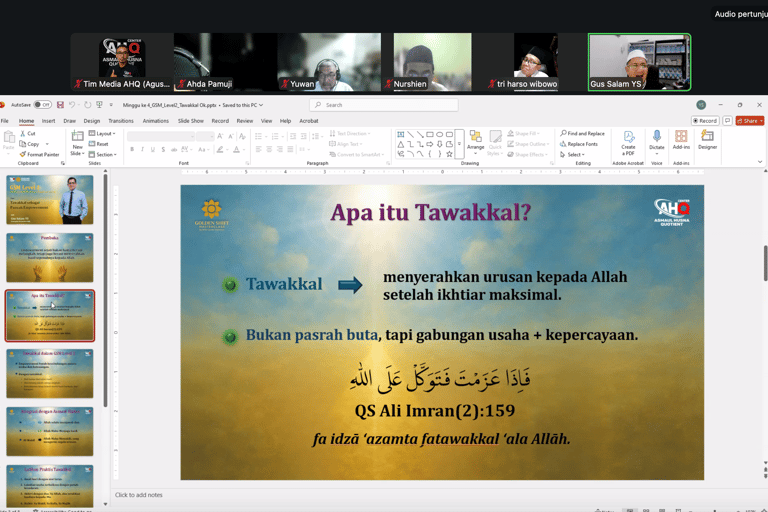Open the Acrobat ribbon tab
Viewport: 768px width, 512px height.
309,121
